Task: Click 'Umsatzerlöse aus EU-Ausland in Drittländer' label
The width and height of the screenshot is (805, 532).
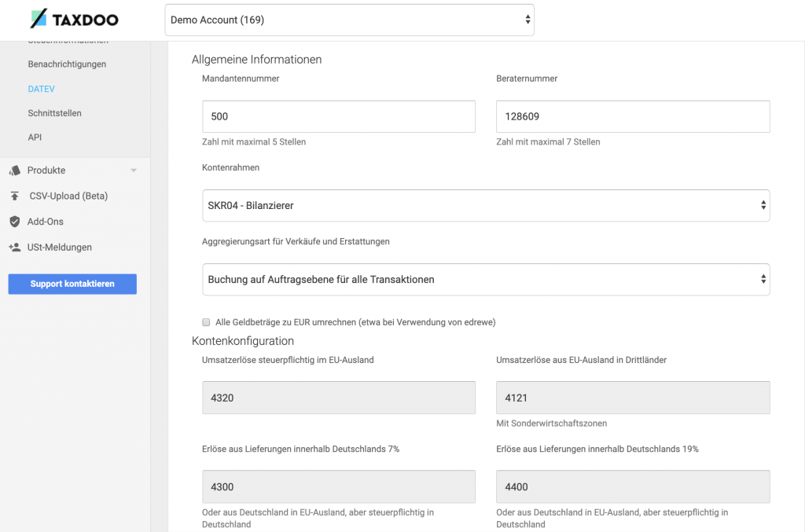Action: (x=581, y=360)
